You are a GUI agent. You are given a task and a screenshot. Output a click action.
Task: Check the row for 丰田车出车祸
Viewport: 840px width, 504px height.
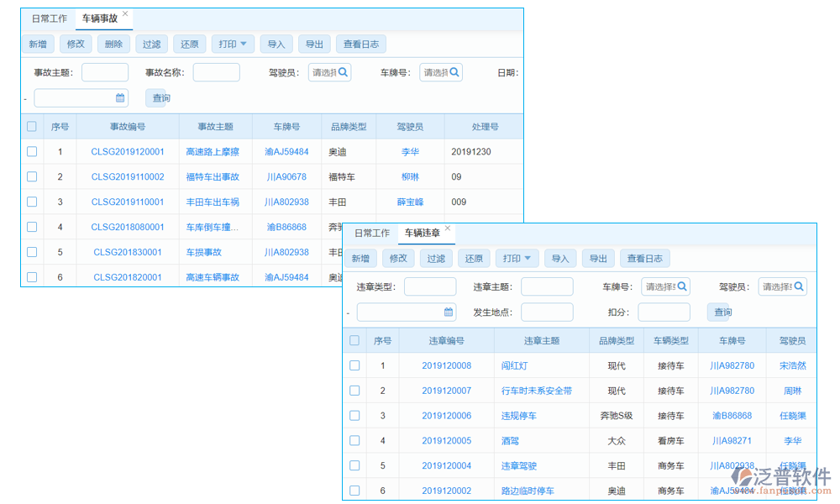pos(31,202)
